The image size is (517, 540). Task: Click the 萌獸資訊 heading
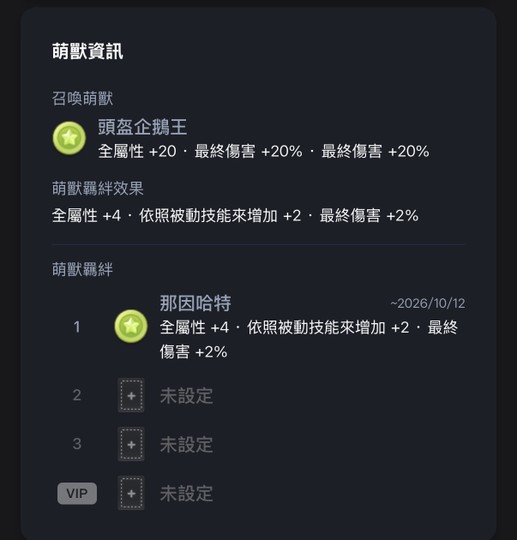pyautogui.click(x=87, y=51)
